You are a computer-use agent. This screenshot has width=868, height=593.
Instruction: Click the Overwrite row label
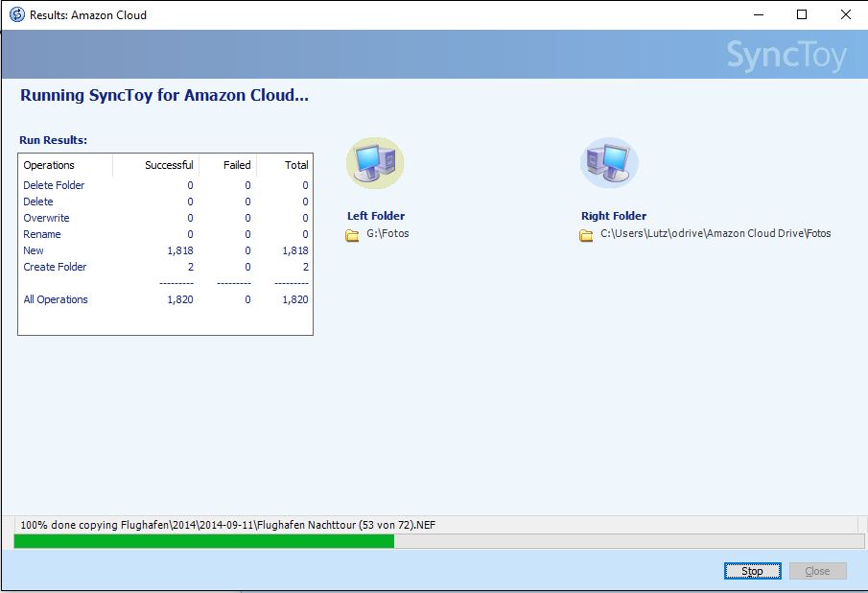[x=46, y=218]
